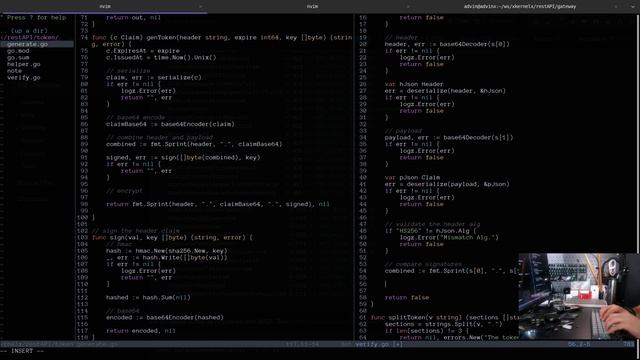Open helper.go in the file tree

pyautogui.click(x=24, y=64)
